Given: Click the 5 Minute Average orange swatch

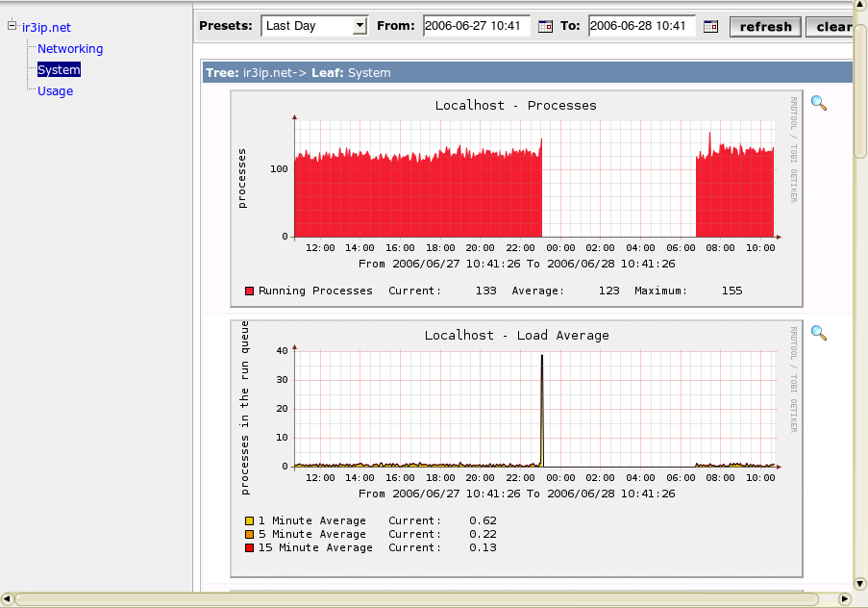Looking at the screenshot, I should [x=249, y=534].
